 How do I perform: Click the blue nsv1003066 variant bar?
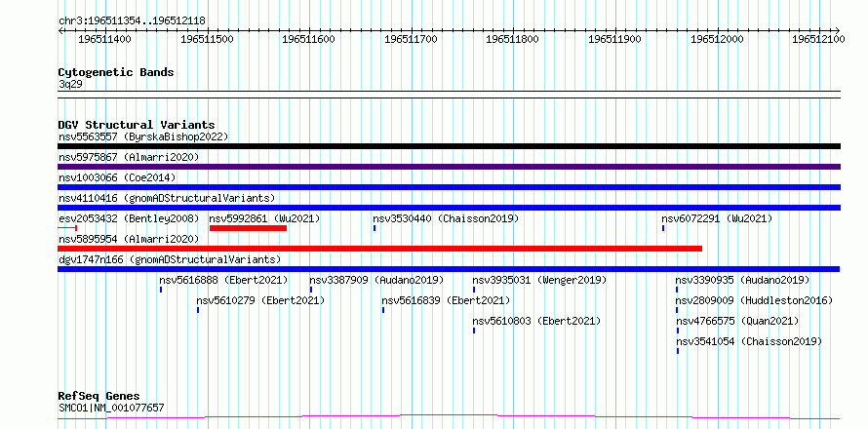tap(449, 187)
